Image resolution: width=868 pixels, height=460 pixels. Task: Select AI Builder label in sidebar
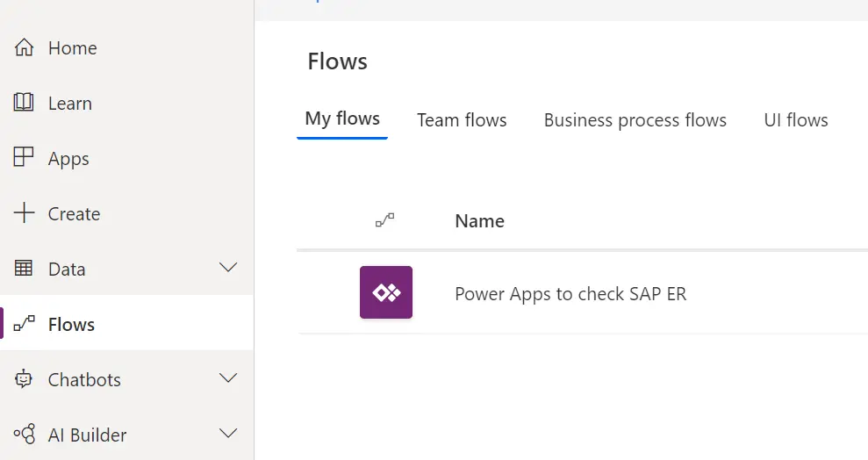88,435
